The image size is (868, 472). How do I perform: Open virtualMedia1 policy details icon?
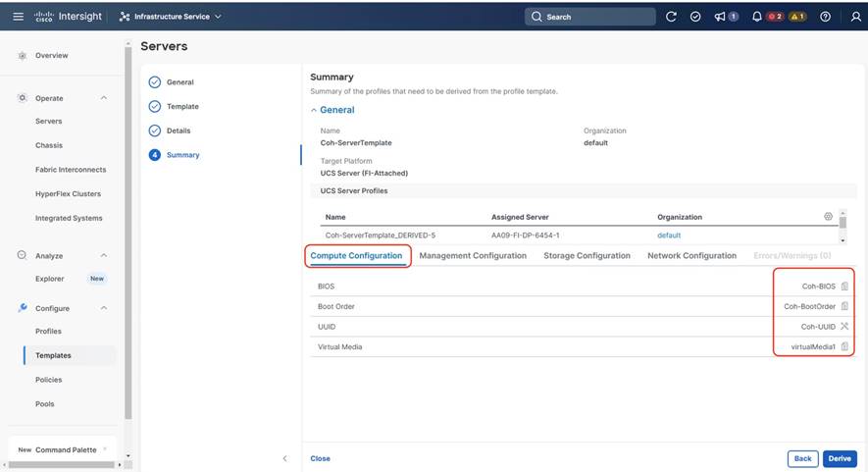click(x=844, y=346)
